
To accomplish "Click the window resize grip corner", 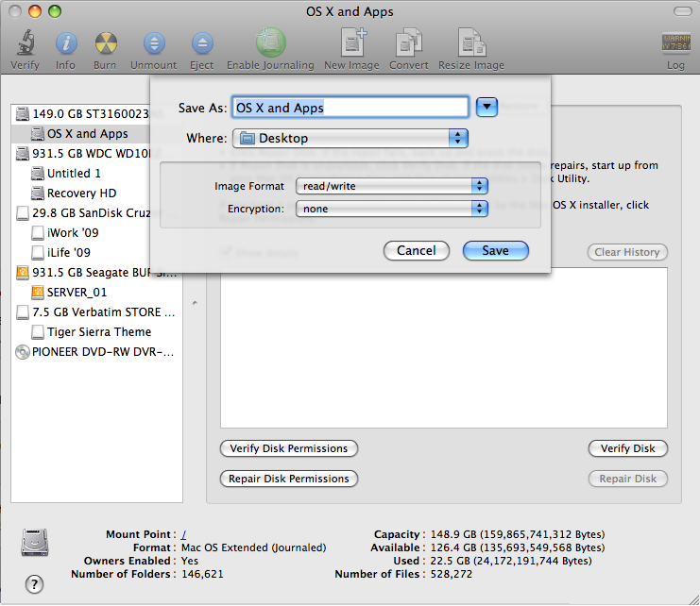I will [693, 598].
